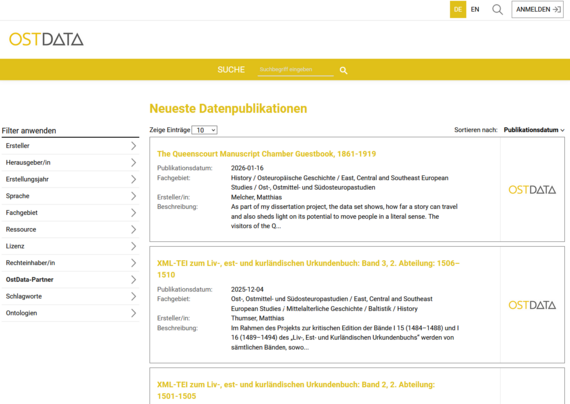
Task: Open the Publikationsdatum sort dropdown
Action: (x=534, y=130)
